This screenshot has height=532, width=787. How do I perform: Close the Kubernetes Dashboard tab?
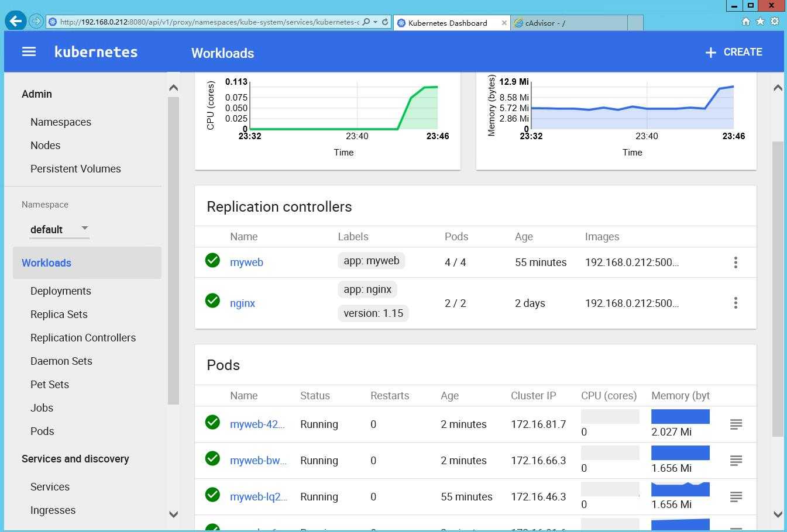click(504, 23)
